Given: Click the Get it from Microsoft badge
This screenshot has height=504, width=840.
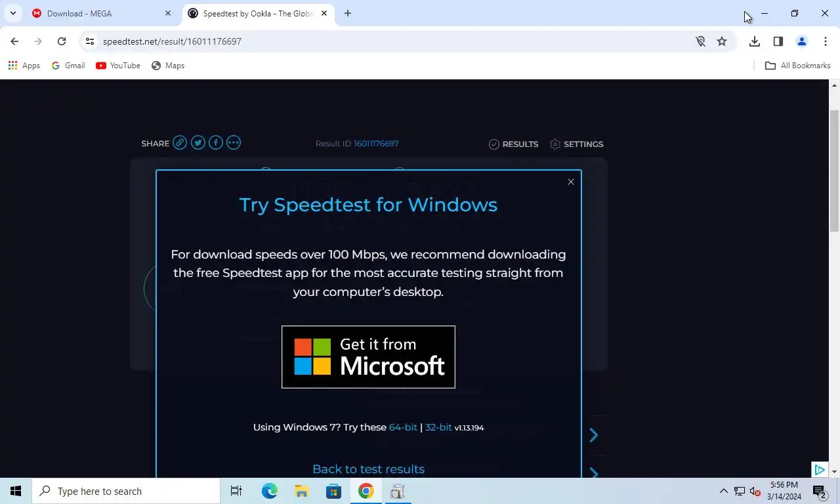Looking at the screenshot, I should (x=368, y=357).
